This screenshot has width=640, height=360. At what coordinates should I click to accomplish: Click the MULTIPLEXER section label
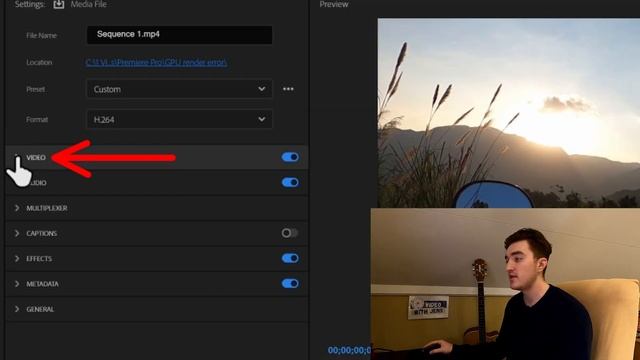[x=47, y=208]
